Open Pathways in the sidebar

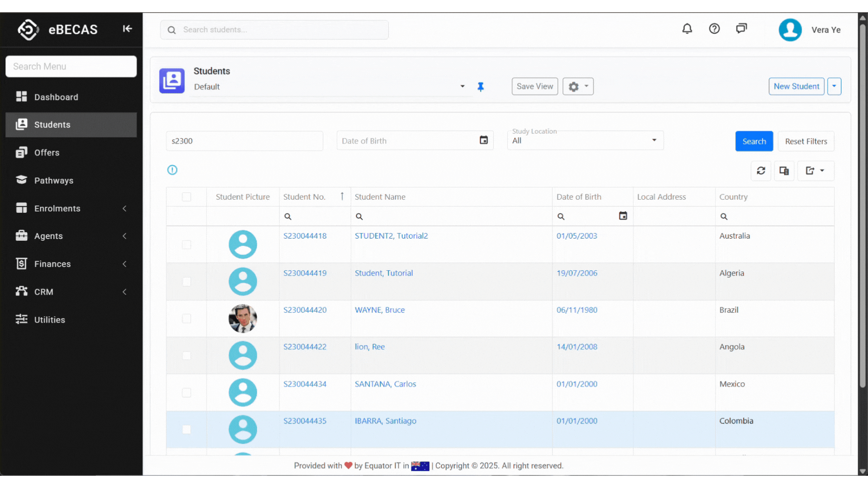53,181
